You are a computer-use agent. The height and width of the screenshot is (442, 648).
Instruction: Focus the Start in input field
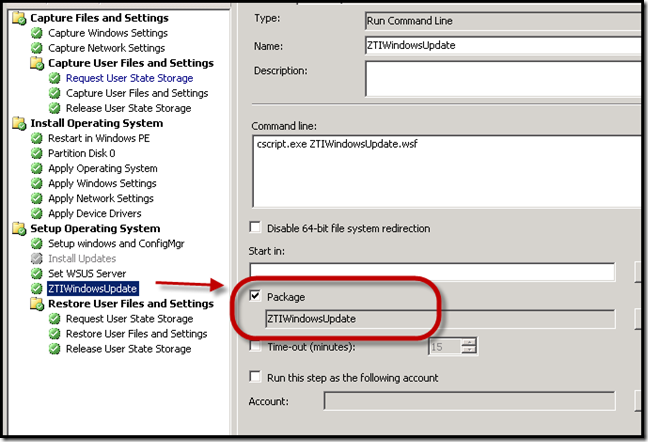click(x=432, y=272)
